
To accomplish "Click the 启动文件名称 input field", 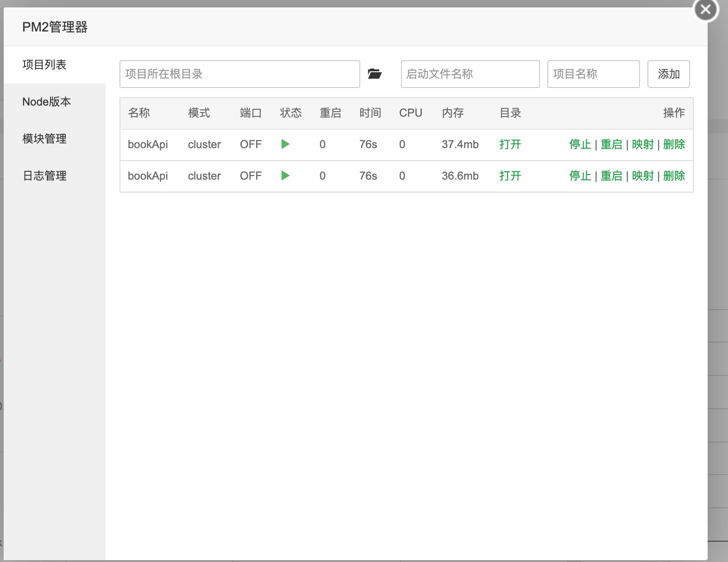I will pos(470,74).
